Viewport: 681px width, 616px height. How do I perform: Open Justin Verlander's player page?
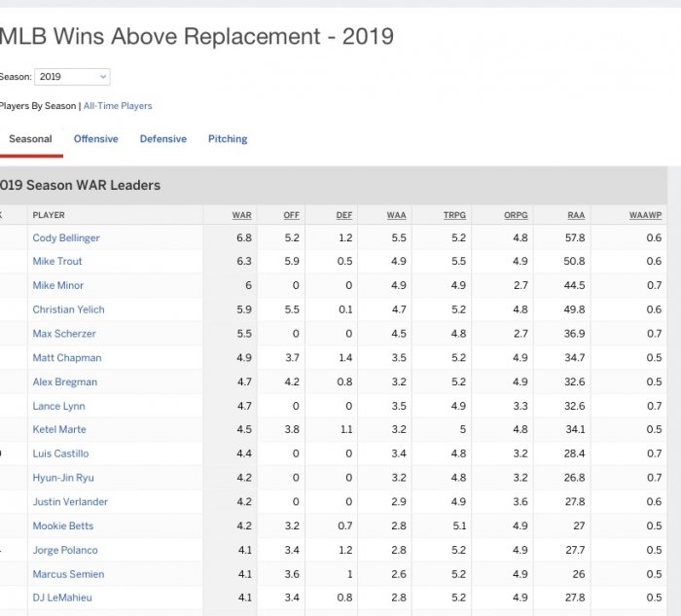(x=70, y=502)
